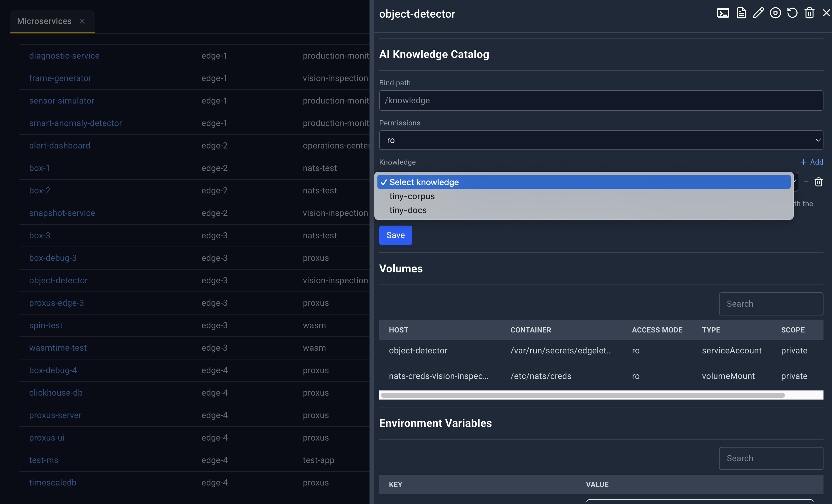832x504 pixels.
Task: Click the TYPE column header in Volumes
Action: tap(711, 330)
